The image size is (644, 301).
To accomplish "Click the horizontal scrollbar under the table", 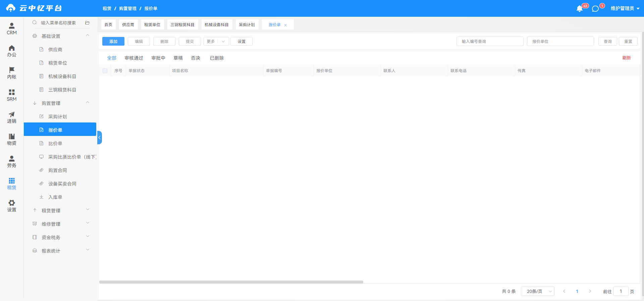I will pyautogui.click(x=231, y=282).
